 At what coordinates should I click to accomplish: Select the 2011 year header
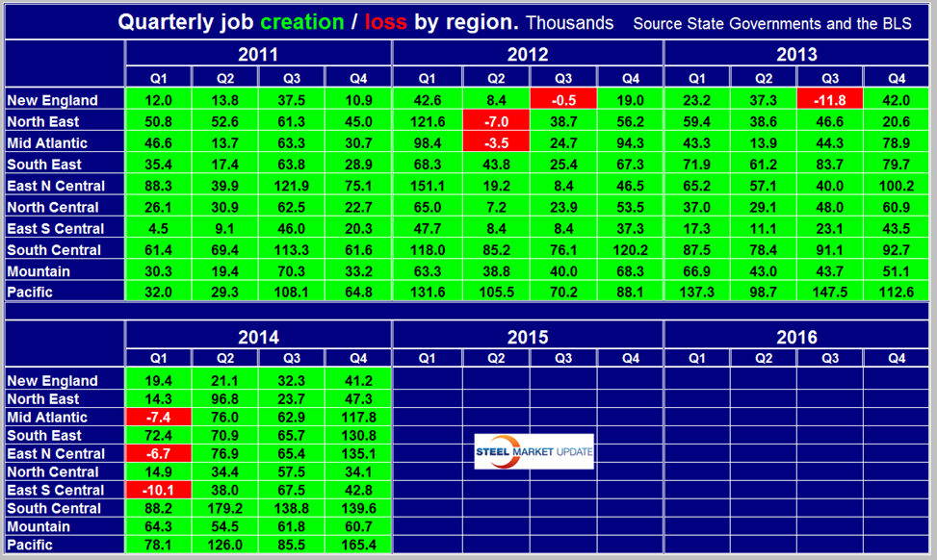click(257, 55)
